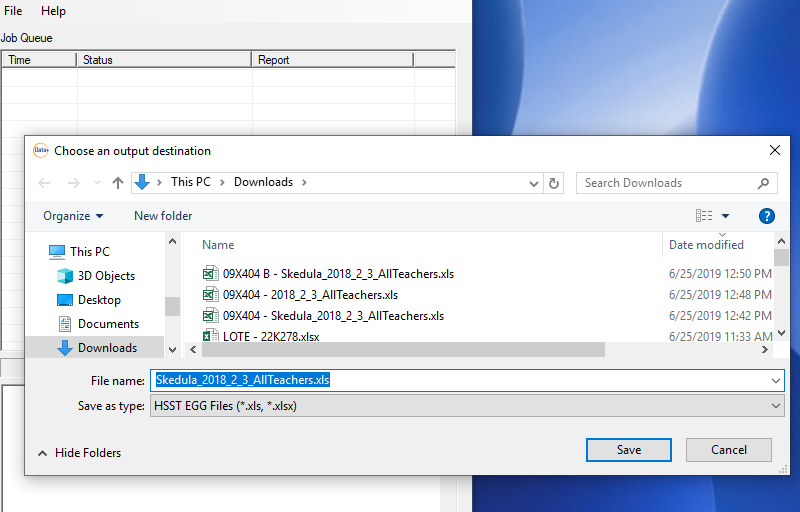This screenshot has height=512, width=800.
Task: Click the file list's scroll down arrow
Action: (781, 333)
